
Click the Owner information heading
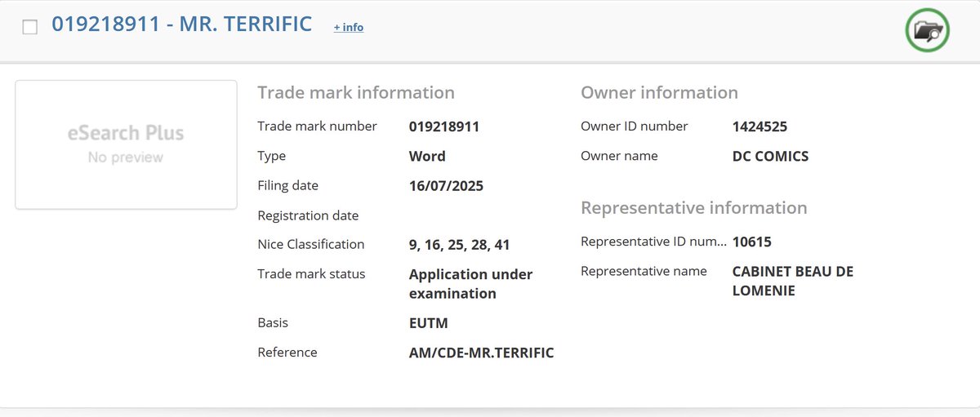[x=659, y=92]
